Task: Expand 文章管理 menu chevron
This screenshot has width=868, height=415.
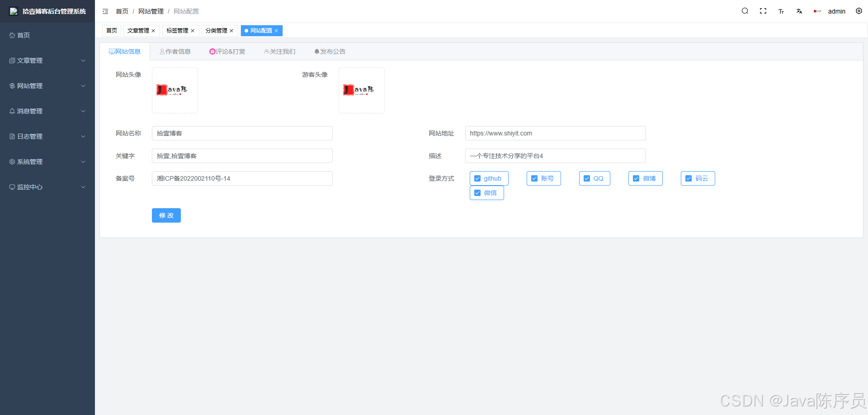Action: (x=83, y=61)
